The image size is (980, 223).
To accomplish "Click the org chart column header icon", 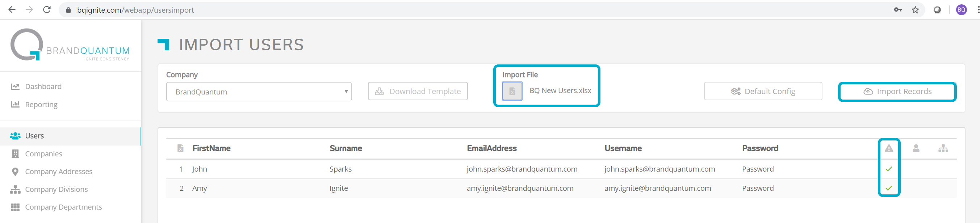I will tap(943, 148).
